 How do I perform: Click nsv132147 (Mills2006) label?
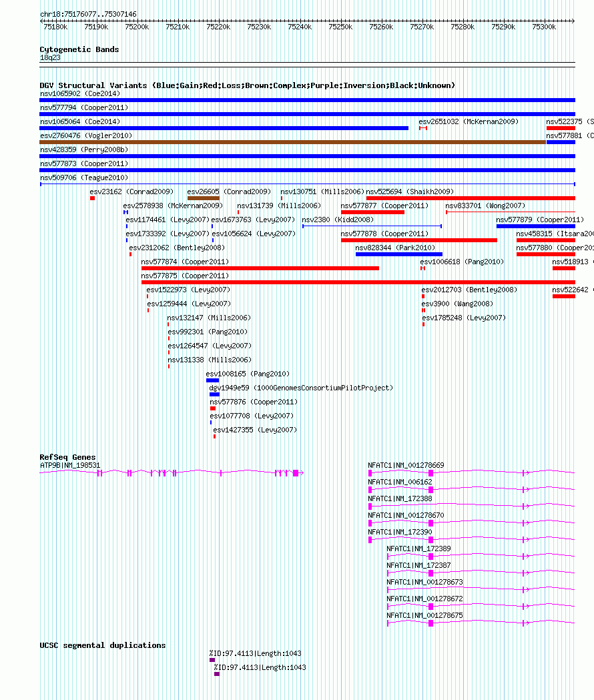click(209, 318)
